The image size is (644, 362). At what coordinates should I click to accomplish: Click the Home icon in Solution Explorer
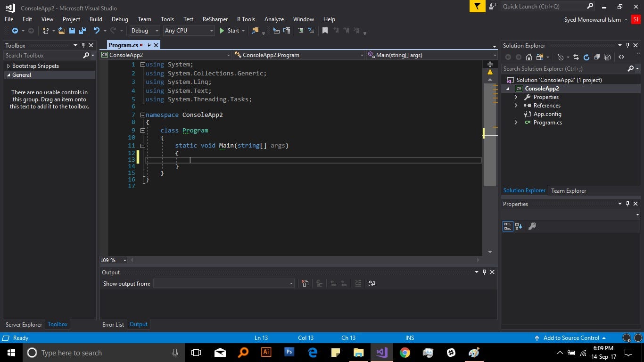pyautogui.click(x=529, y=57)
